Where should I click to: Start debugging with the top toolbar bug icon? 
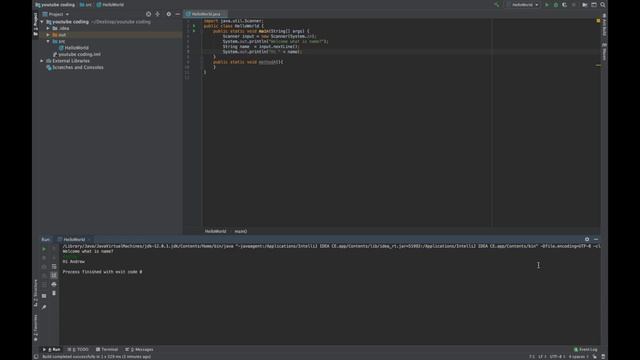pyautogui.click(x=556, y=5)
